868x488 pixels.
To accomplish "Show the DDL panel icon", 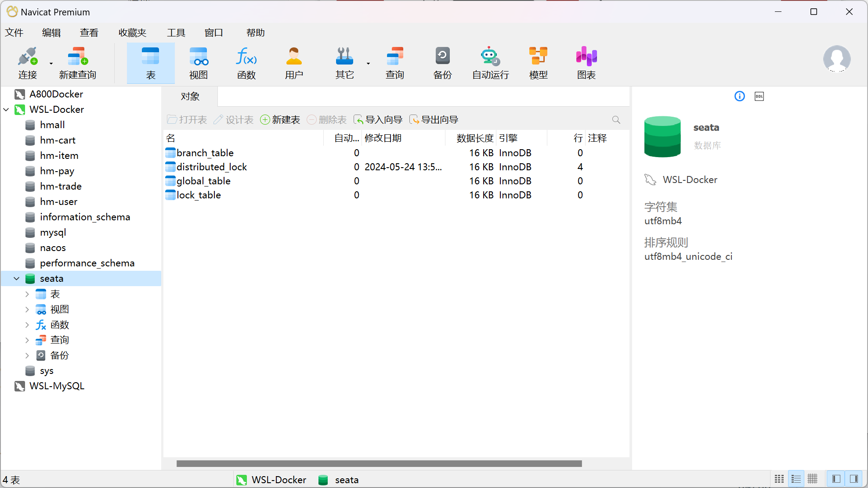I will (x=759, y=97).
